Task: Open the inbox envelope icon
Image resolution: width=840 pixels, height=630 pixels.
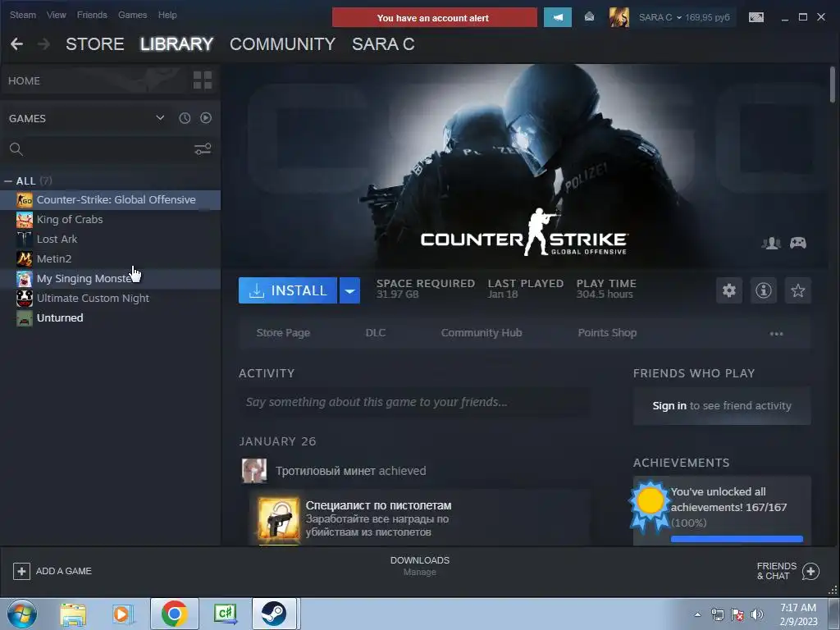Action: (589, 17)
